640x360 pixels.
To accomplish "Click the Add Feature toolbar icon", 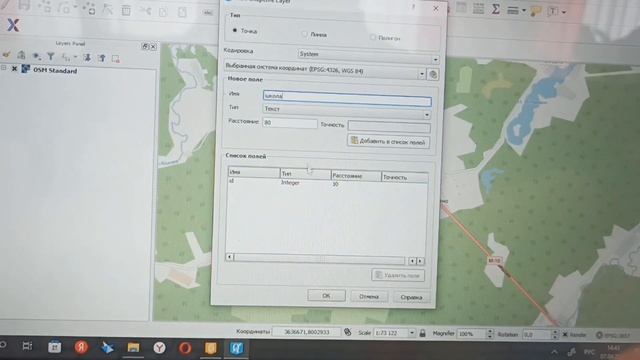I will [x=44, y=6].
